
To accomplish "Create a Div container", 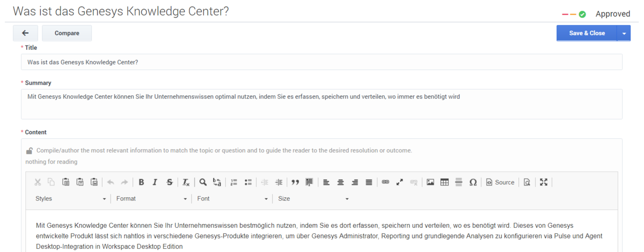I will (309, 182).
